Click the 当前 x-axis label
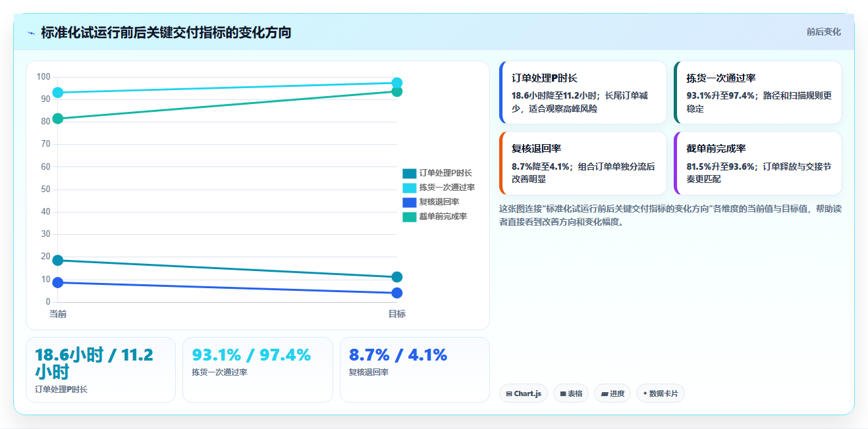This screenshot has height=429, width=868. (58, 314)
